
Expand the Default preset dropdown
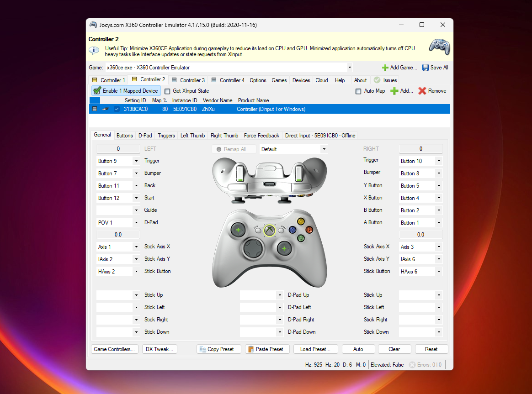[324, 149]
